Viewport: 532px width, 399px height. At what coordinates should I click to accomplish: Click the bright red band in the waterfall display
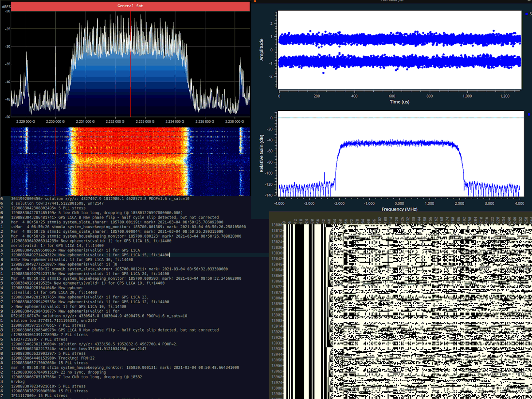tap(129, 160)
